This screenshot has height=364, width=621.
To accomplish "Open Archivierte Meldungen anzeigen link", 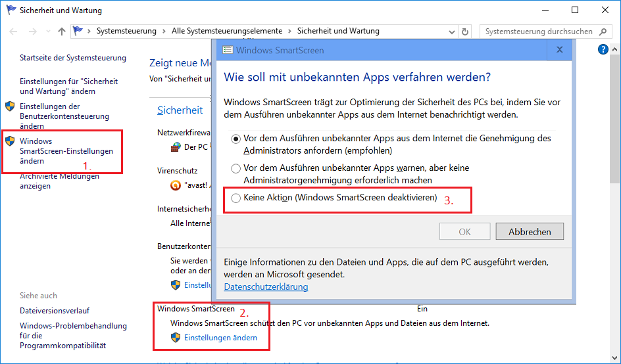I will (x=59, y=181).
